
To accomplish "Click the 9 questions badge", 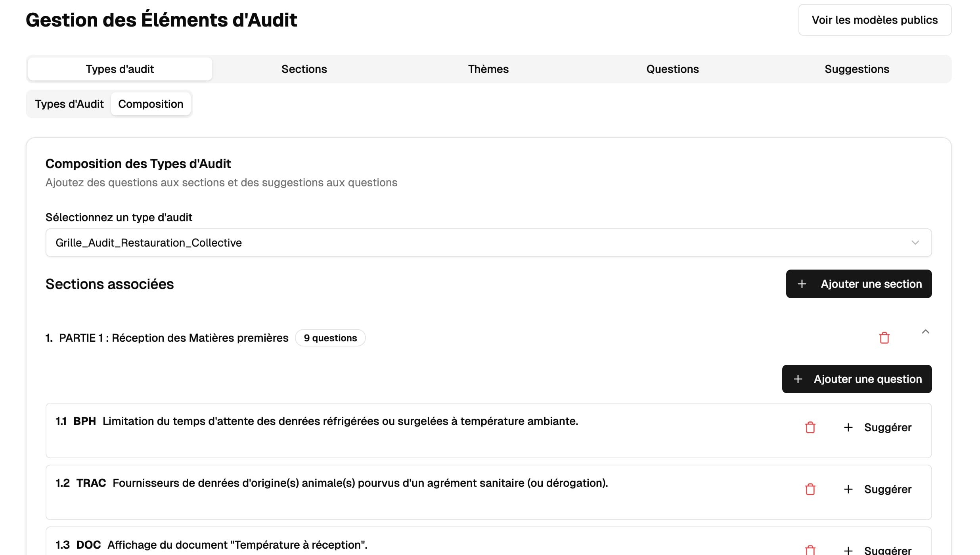I will pos(330,338).
